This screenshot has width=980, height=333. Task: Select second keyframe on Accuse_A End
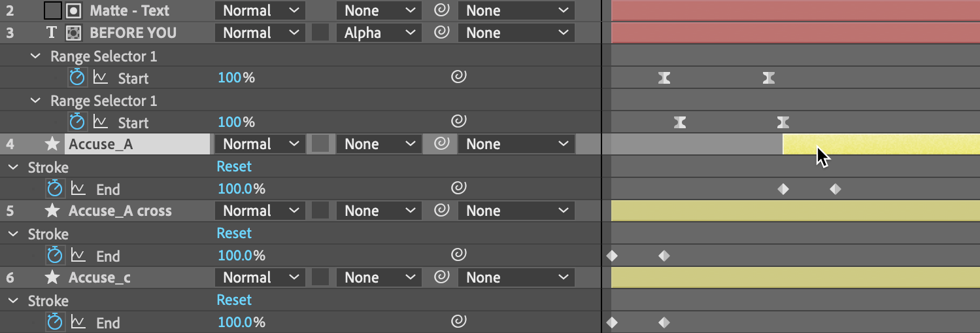click(x=835, y=189)
